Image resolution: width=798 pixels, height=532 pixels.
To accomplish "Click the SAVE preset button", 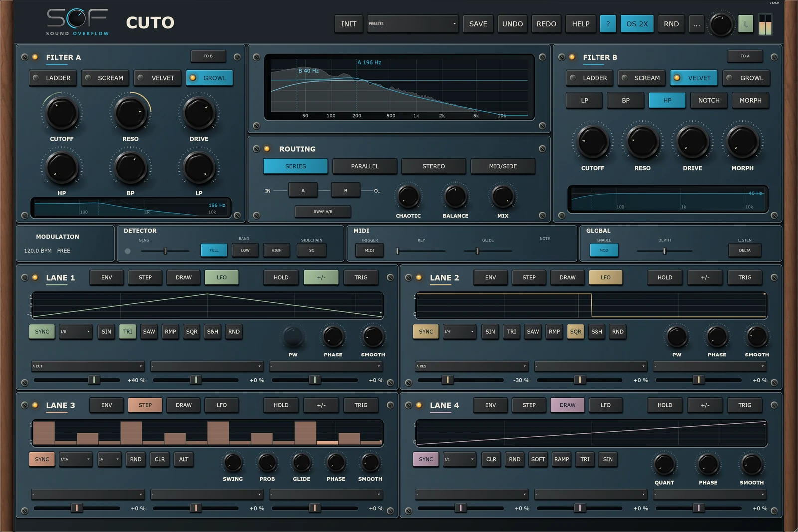I will 478,24.
